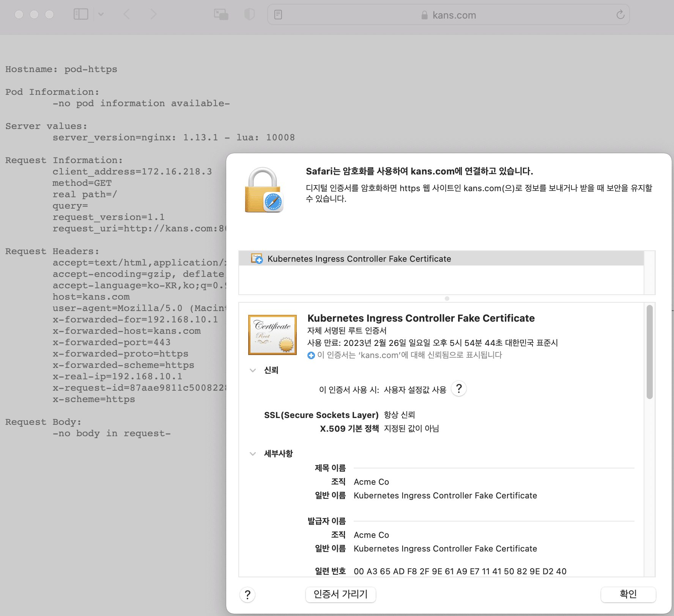The image size is (674, 616).
Task: Go forward with the forward arrow
Action: [x=153, y=14]
